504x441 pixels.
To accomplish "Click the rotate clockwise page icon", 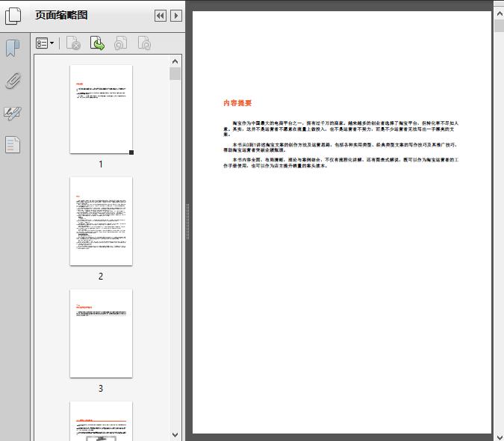I will click(144, 43).
